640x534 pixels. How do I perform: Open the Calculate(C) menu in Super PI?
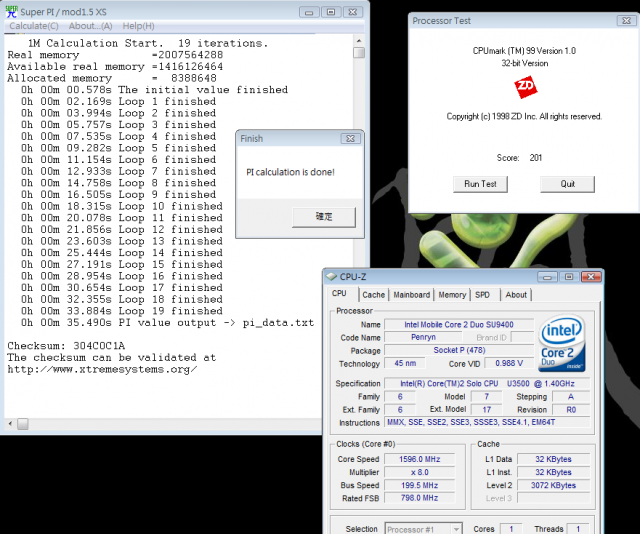point(34,26)
